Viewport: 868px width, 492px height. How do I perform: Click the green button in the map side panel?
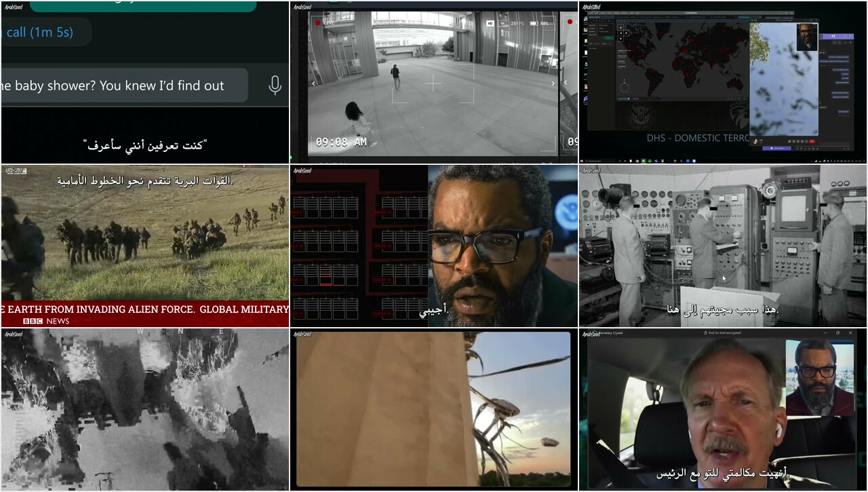(x=608, y=38)
